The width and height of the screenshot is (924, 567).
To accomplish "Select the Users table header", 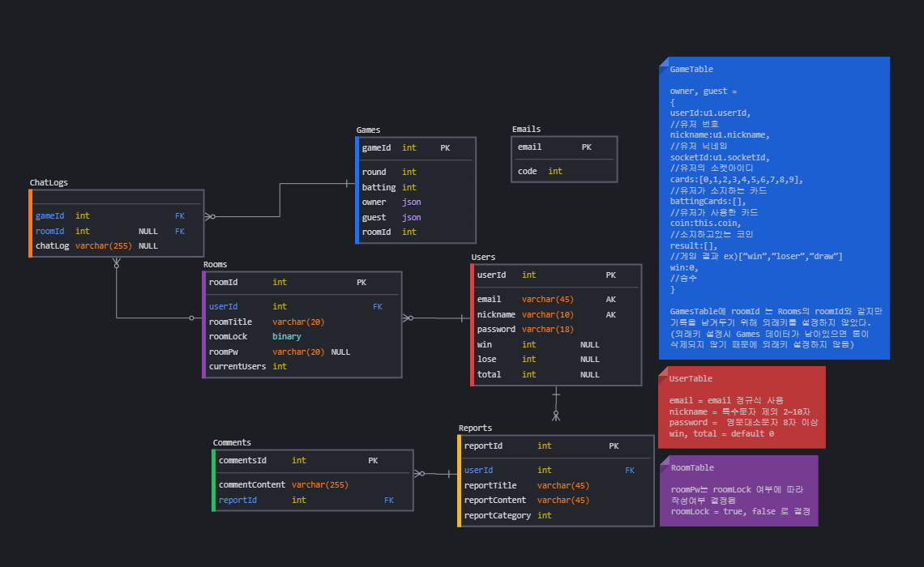I will coord(483,257).
